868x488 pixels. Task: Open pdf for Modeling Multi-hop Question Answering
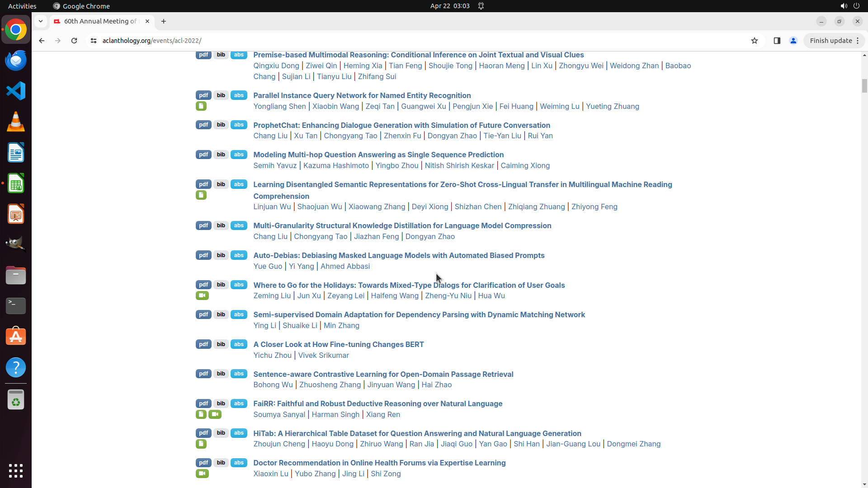pyautogui.click(x=203, y=155)
